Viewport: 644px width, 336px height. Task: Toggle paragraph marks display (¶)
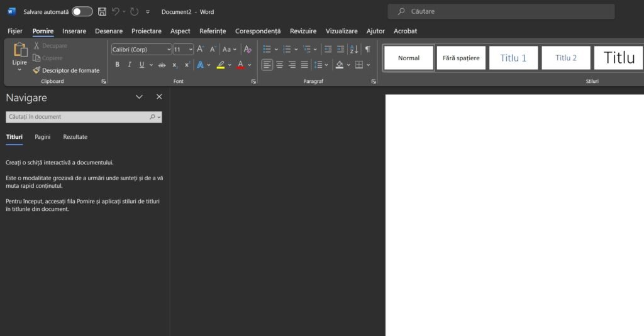367,49
